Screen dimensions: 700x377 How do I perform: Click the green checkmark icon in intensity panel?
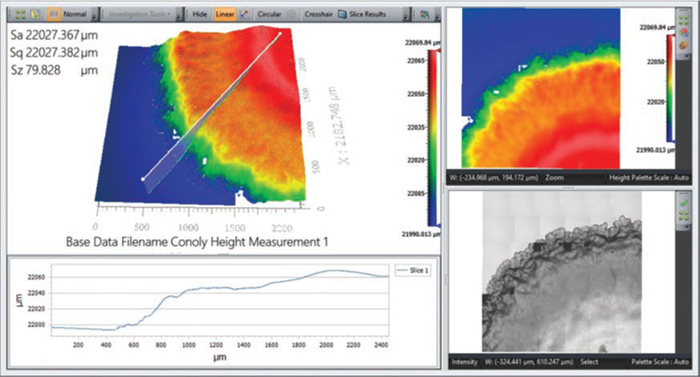coord(683,203)
